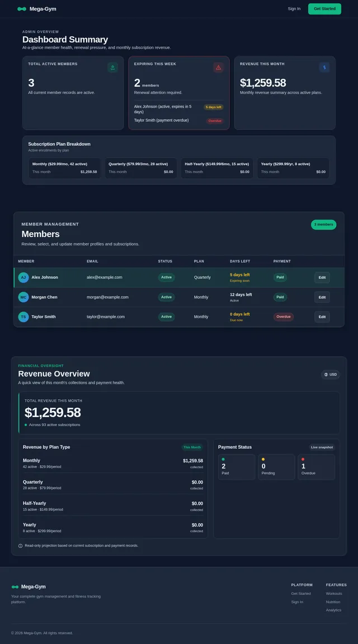The width and height of the screenshot is (358, 644).
Task: Click the Mega-Gym dumbbell logo in header
Action: (x=22, y=8)
